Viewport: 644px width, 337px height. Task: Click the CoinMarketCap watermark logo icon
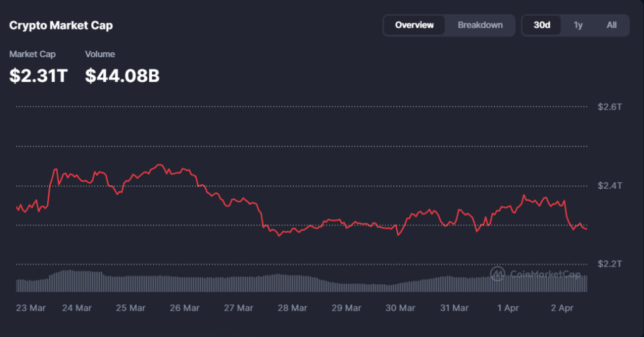498,273
